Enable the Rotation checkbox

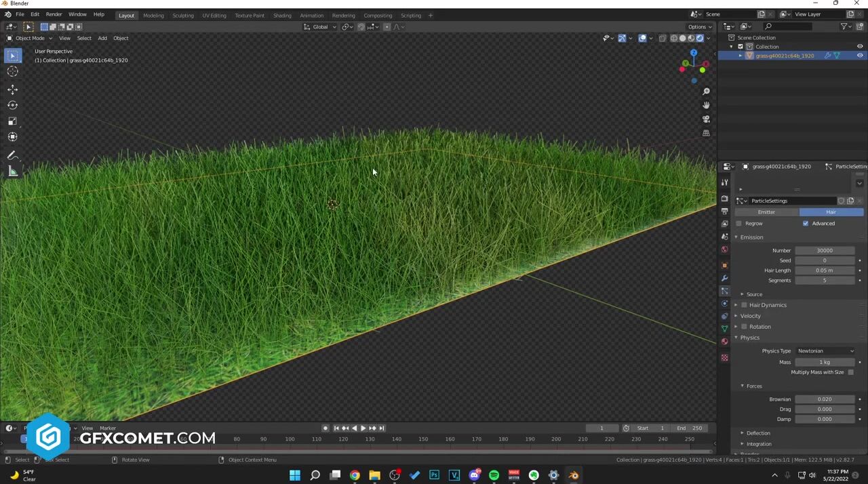(x=744, y=327)
